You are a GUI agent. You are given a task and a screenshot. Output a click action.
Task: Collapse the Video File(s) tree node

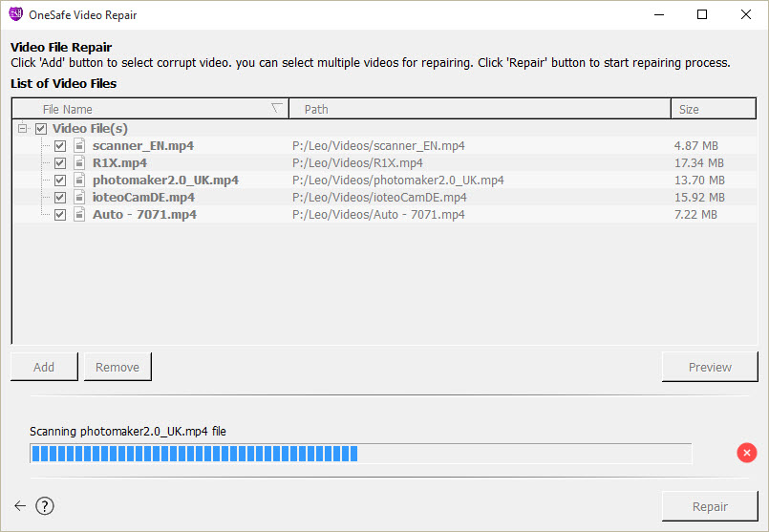click(x=22, y=129)
